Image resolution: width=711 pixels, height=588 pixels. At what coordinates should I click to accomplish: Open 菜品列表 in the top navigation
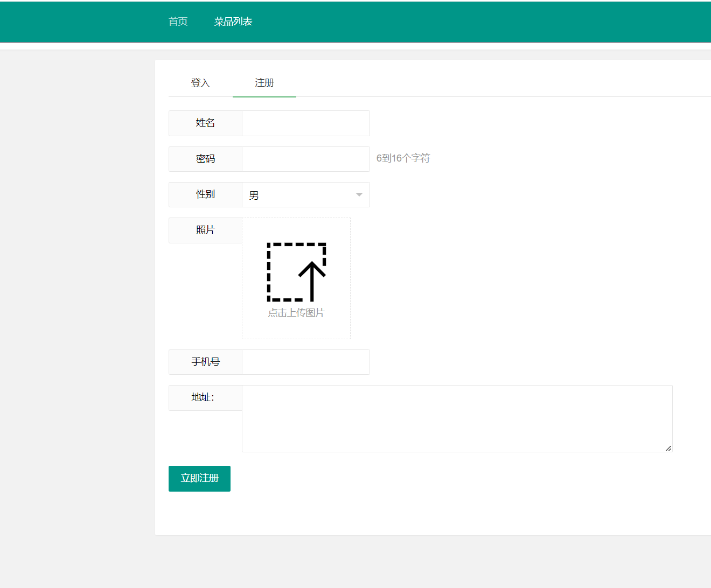(233, 22)
